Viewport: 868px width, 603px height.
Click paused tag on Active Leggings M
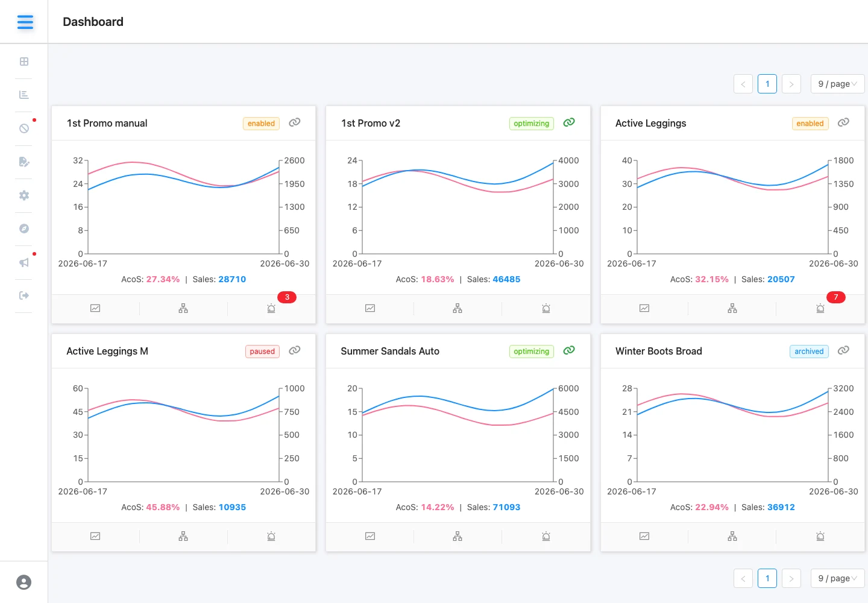(262, 352)
